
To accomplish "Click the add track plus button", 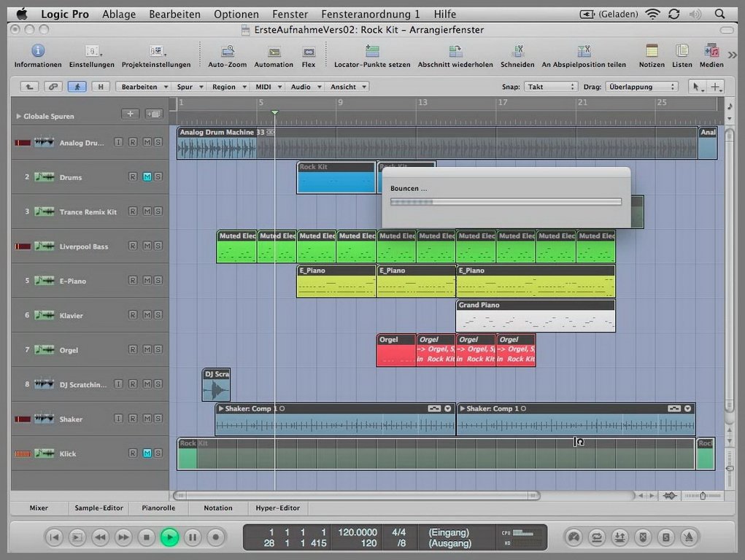I will click(x=130, y=114).
